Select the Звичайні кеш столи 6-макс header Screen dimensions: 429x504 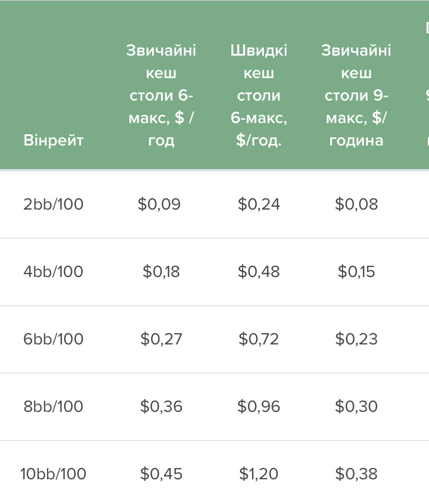click(x=161, y=96)
